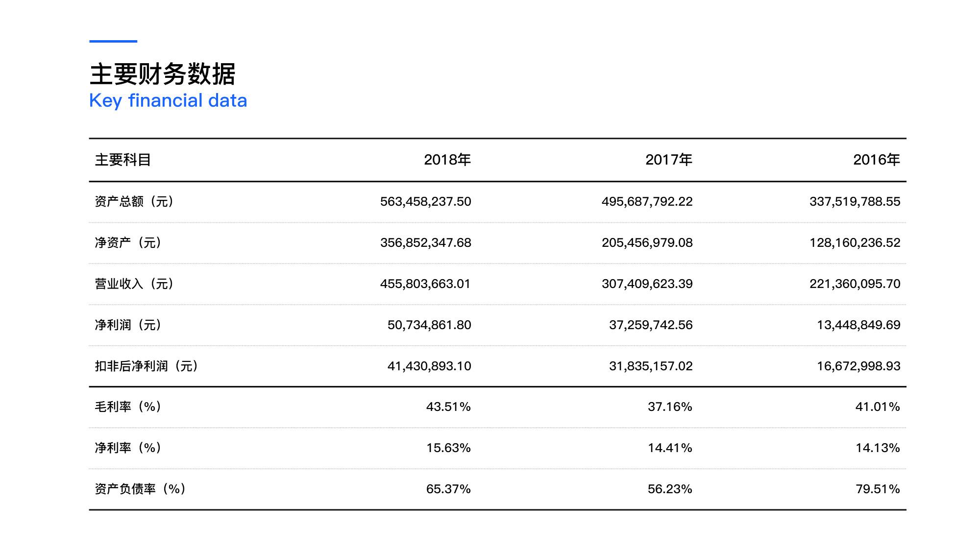Select the 2018年 column header
The height and width of the screenshot is (551, 980).
coord(447,160)
